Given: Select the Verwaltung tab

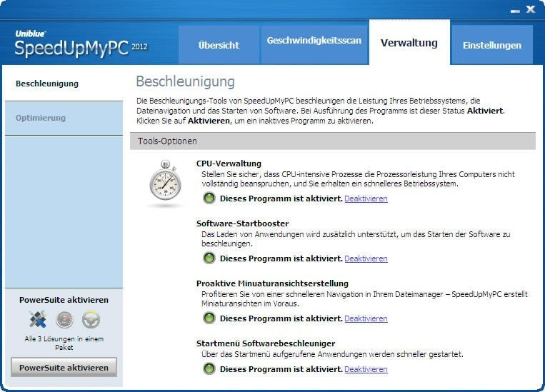Looking at the screenshot, I should (409, 42).
